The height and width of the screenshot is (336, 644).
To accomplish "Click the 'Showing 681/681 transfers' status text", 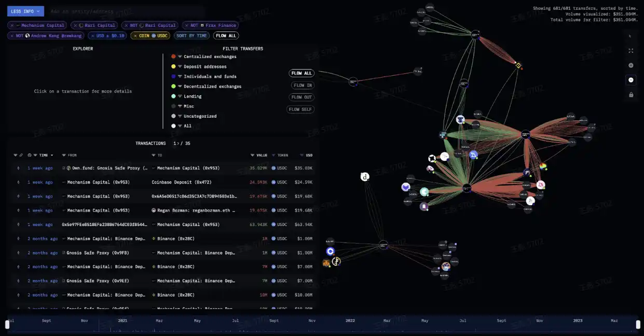I will click(x=585, y=8).
